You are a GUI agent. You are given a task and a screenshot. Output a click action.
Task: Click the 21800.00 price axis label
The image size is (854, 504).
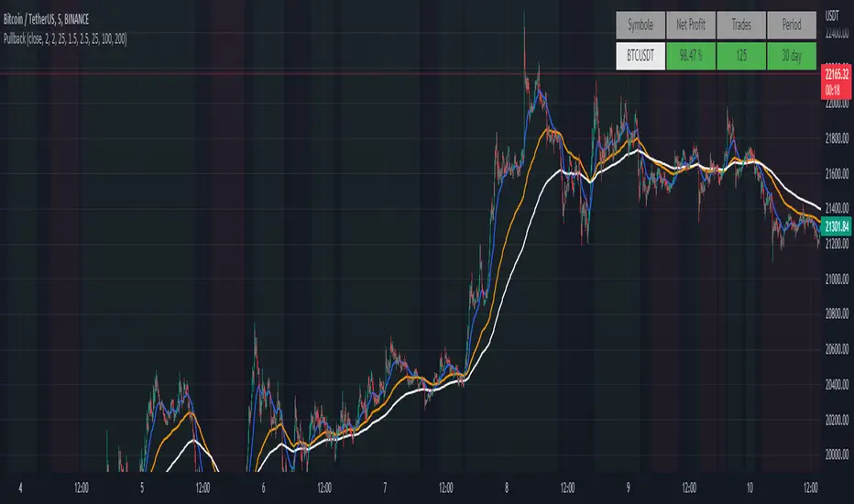point(837,139)
